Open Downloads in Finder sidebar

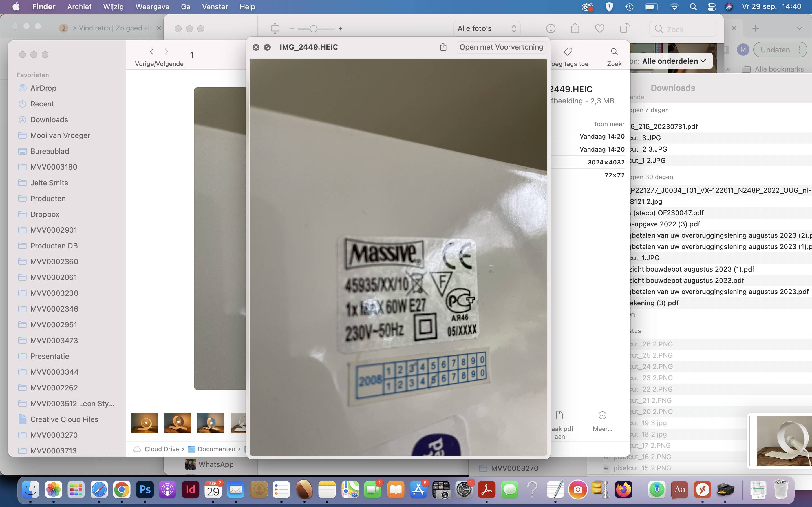49,120
